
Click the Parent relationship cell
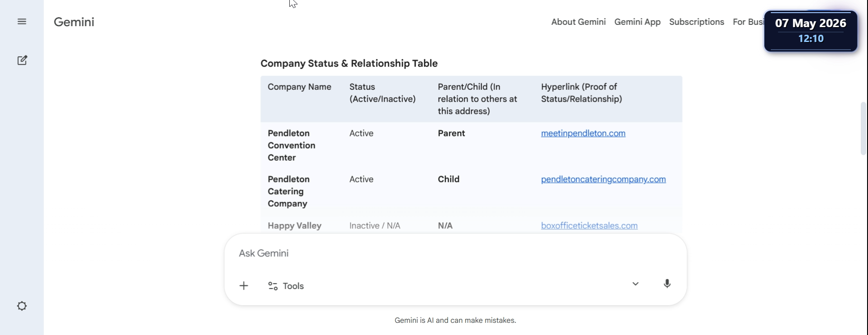[x=451, y=133]
